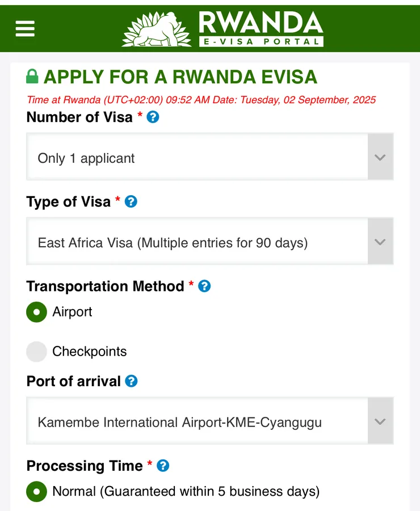Select Normal processing time radio
This screenshot has height=511, width=420.
pos(36,491)
